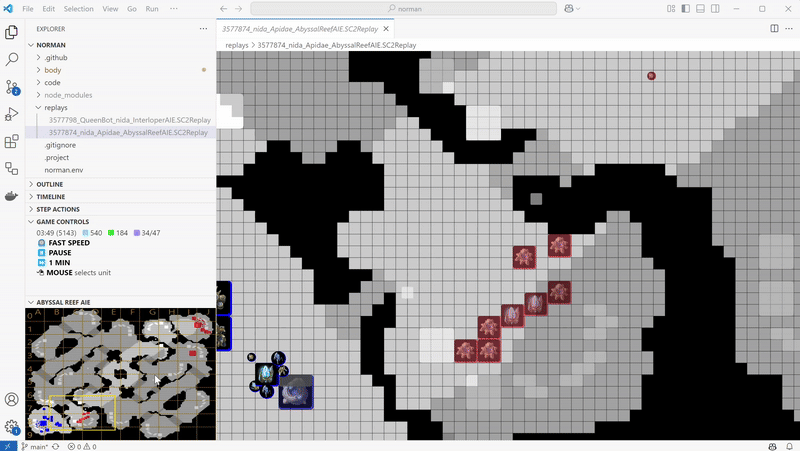Collapse the NORMAN folder section
The image size is (800, 451).
pyautogui.click(x=121, y=45)
